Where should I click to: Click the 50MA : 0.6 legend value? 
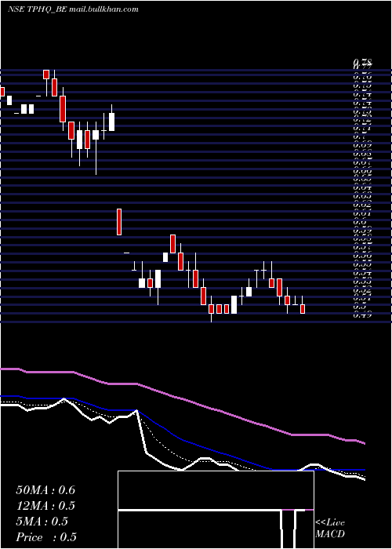[45, 490]
